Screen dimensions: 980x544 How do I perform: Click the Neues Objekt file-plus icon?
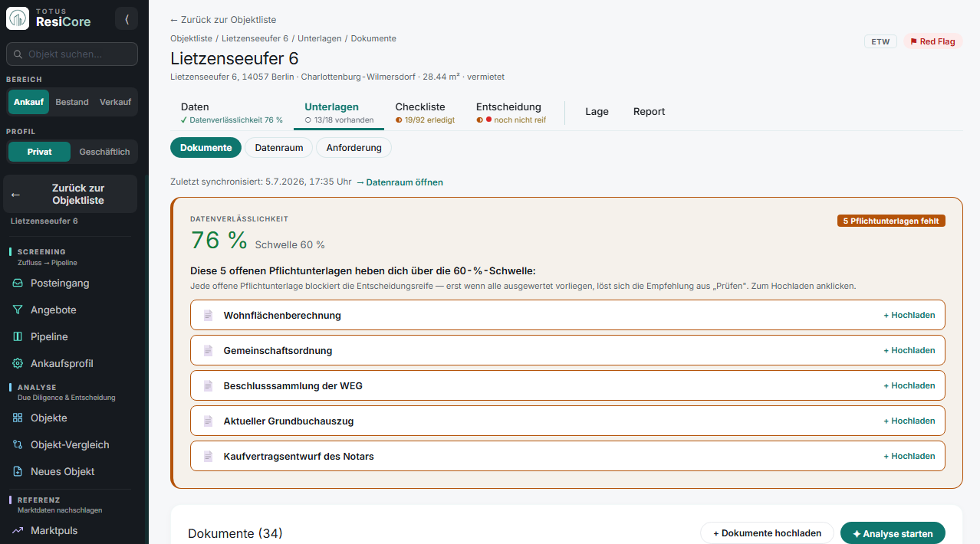pyautogui.click(x=18, y=471)
